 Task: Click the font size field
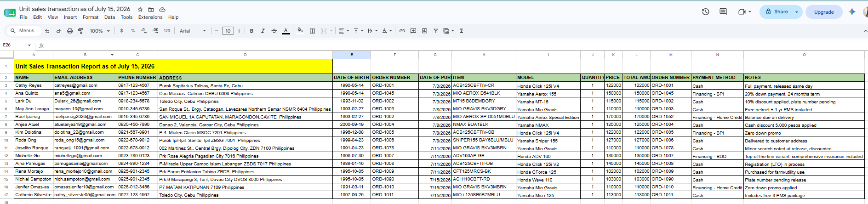[228, 31]
